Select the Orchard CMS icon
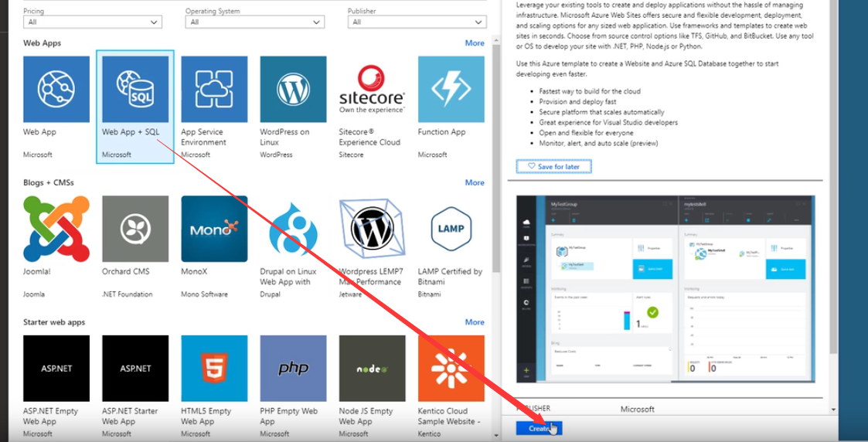868x442 pixels. point(135,229)
